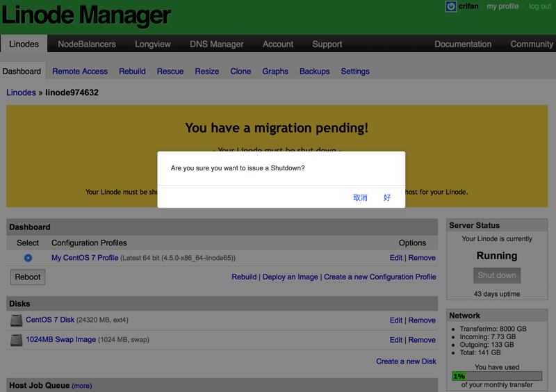556x392 pixels.
Task: Click Create a new Configuration Profile
Action: tap(380, 277)
